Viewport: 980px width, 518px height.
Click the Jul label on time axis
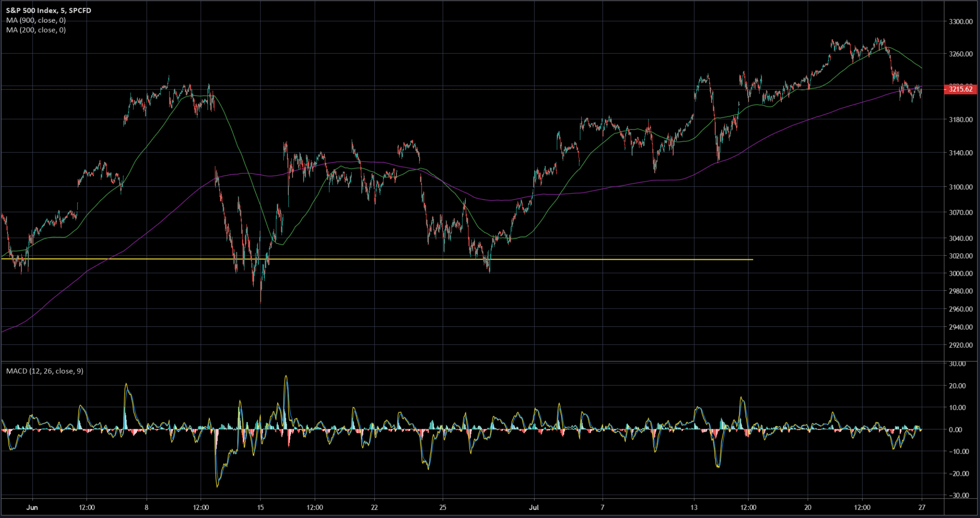pos(534,507)
